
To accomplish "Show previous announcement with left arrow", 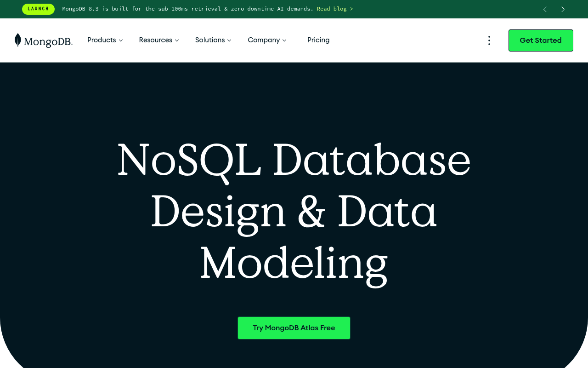I will [545, 9].
